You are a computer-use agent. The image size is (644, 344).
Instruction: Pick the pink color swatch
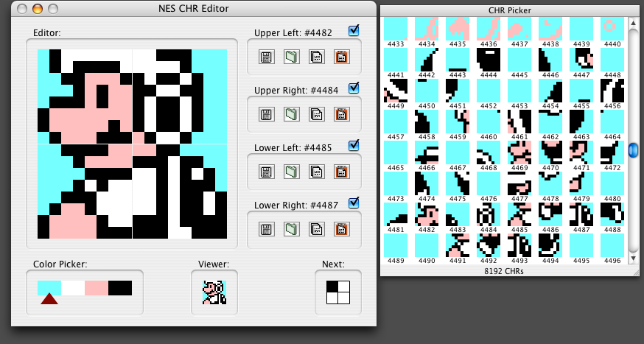tap(97, 288)
